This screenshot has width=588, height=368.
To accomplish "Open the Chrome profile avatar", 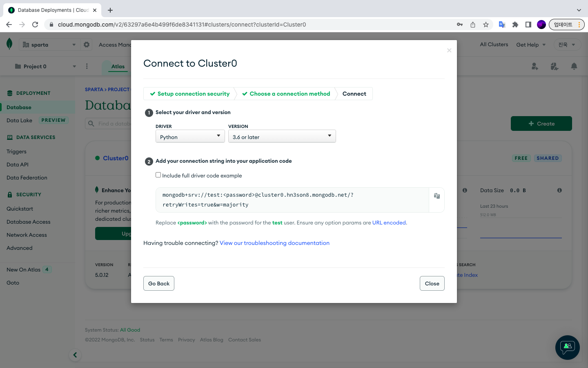I will [x=541, y=25].
